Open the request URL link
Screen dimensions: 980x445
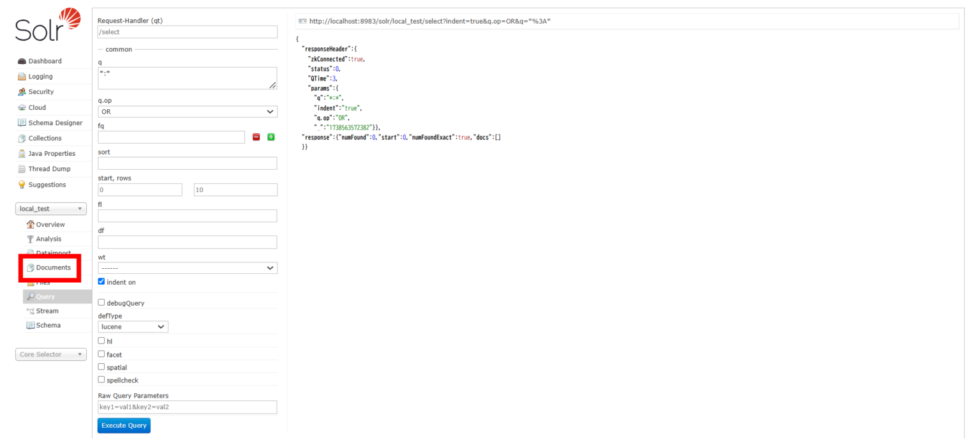[x=429, y=22]
